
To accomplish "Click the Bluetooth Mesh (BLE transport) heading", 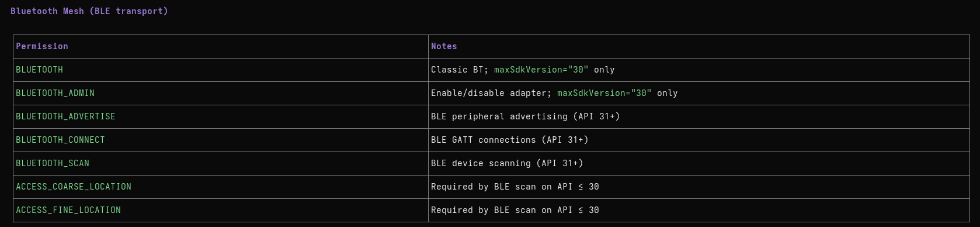I will point(89,11).
